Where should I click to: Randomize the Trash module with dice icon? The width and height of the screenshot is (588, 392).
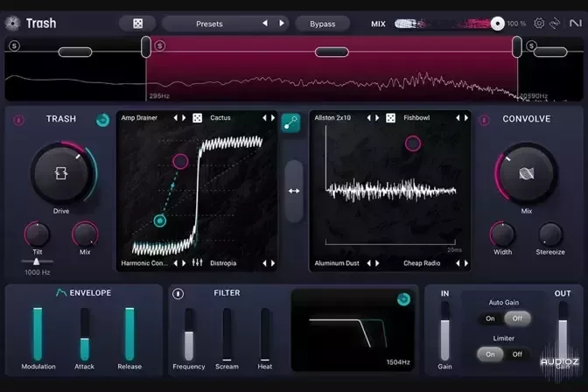(197, 118)
